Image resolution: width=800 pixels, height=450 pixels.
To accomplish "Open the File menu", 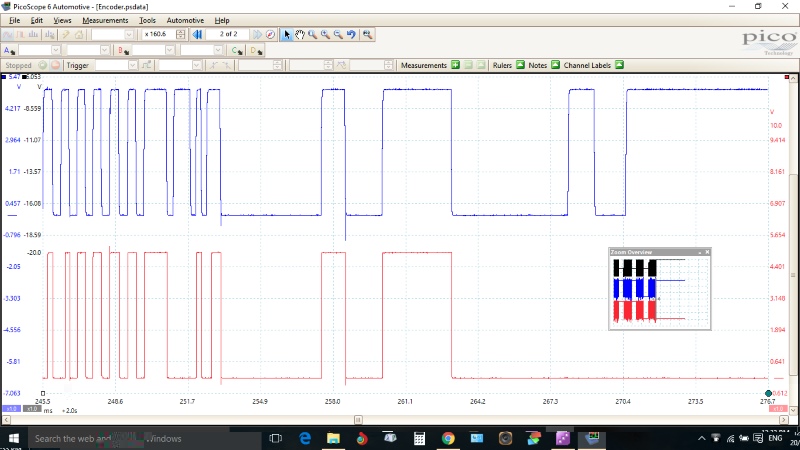I will [x=14, y=20].
